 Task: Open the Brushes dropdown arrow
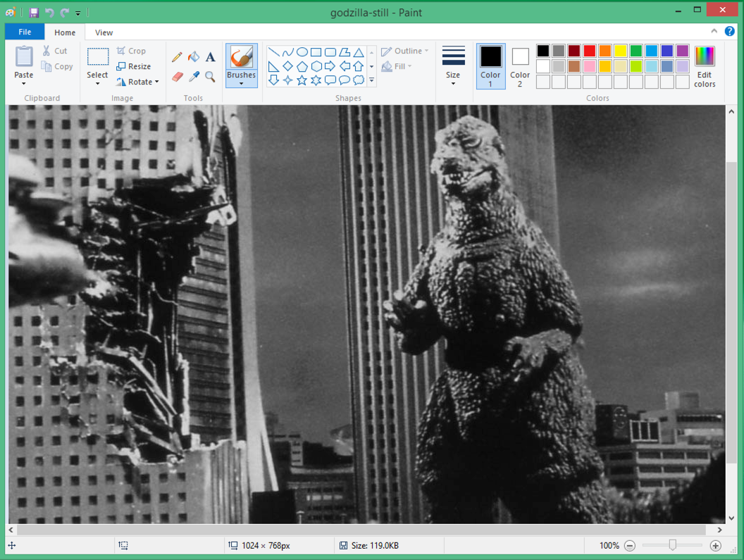pos(241,84)
